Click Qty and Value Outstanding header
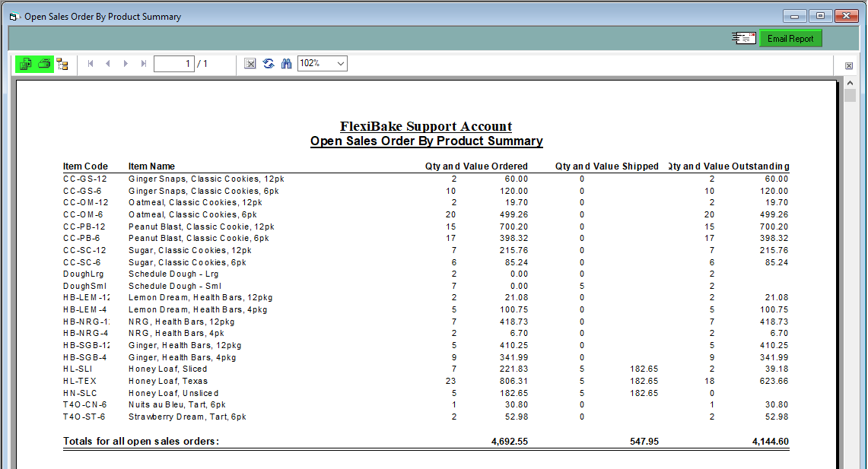 coord(729,166)
